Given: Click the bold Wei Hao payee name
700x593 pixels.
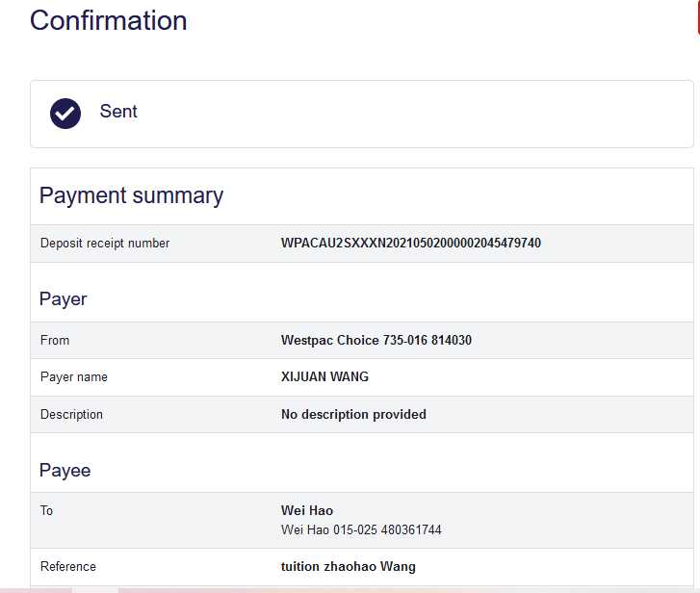Looking at the screenshot, I should 307,511.
